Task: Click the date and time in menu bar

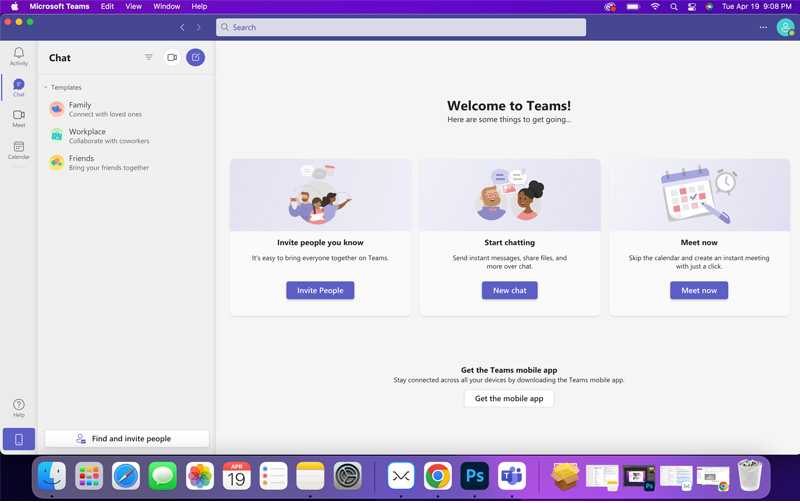Action: point(757,7)
